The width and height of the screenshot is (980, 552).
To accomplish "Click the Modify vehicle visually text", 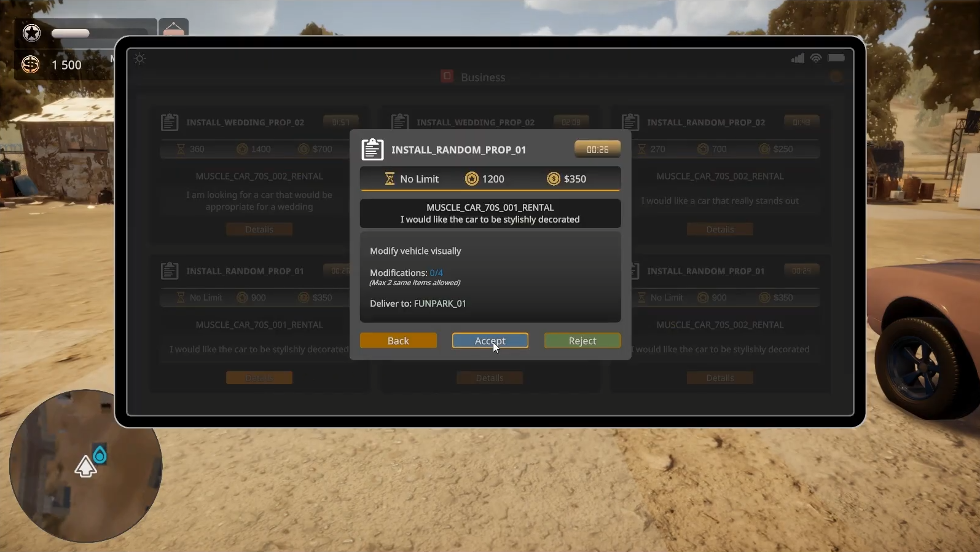I will click(415, 251).
